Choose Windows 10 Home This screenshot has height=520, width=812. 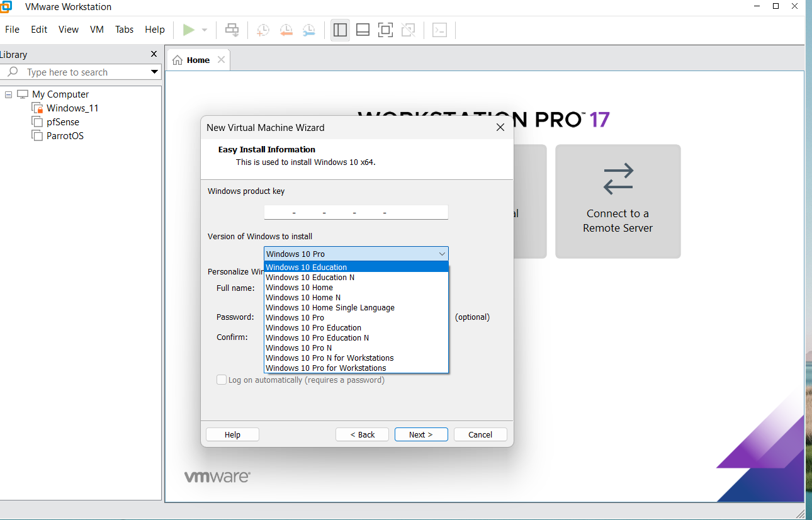pos(356,287)
